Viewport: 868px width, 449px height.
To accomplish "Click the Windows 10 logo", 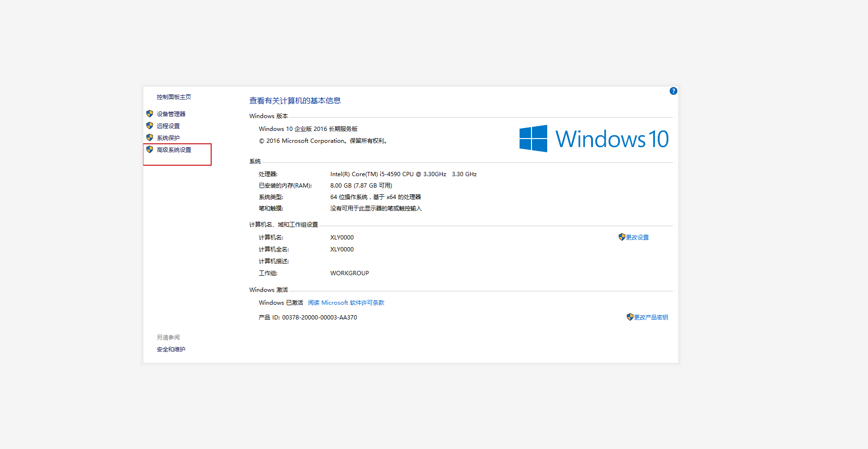I will click(x=594, y=139).
